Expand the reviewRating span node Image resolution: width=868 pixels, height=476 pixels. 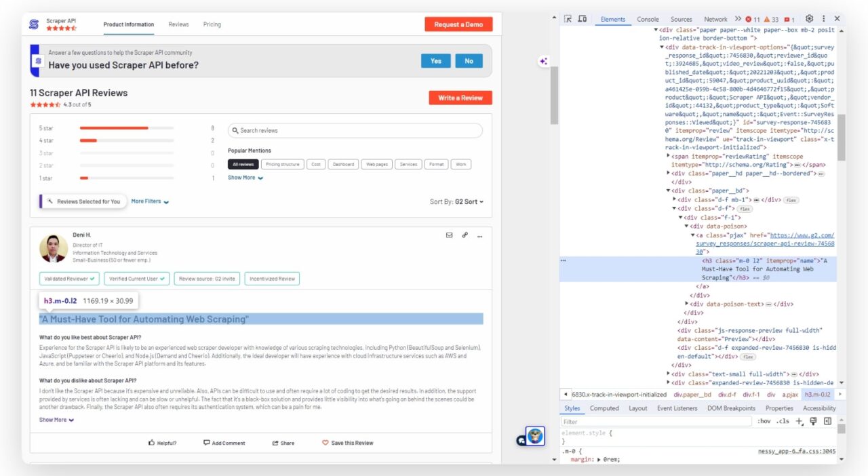tap(669, 156)
